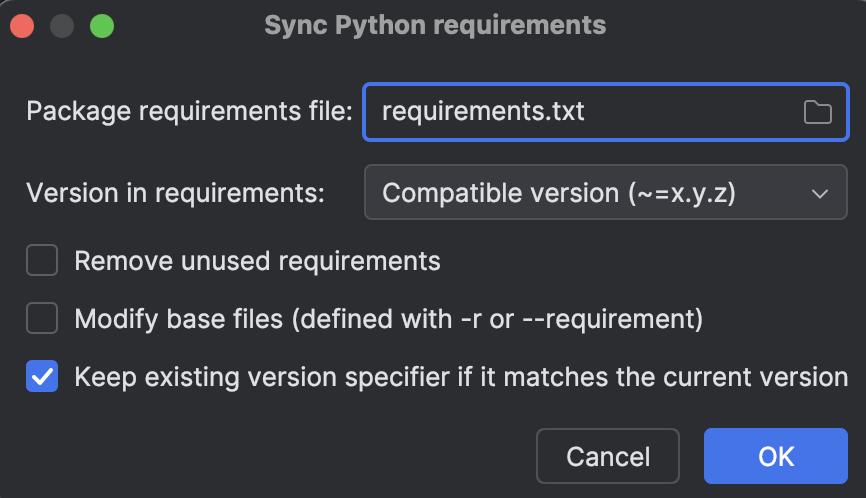Click the Version in requirements label
This screenshot has width=866, height=498.
point(176,193)
